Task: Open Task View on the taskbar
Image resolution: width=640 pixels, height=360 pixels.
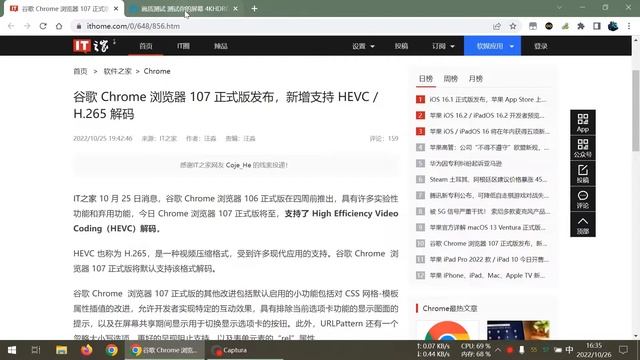Action: coord(36,350)
